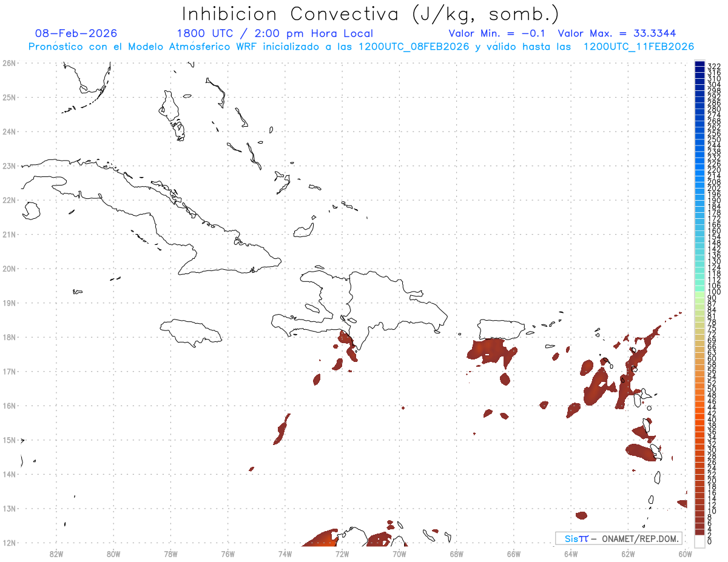This screenshot has height=562, width=728.
Task: Click the "70W" longitude label
Action: [x=399, y=554]
